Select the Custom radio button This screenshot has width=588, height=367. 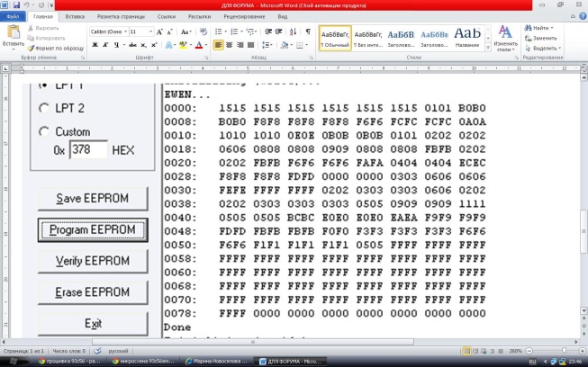[x=45, y=132]
